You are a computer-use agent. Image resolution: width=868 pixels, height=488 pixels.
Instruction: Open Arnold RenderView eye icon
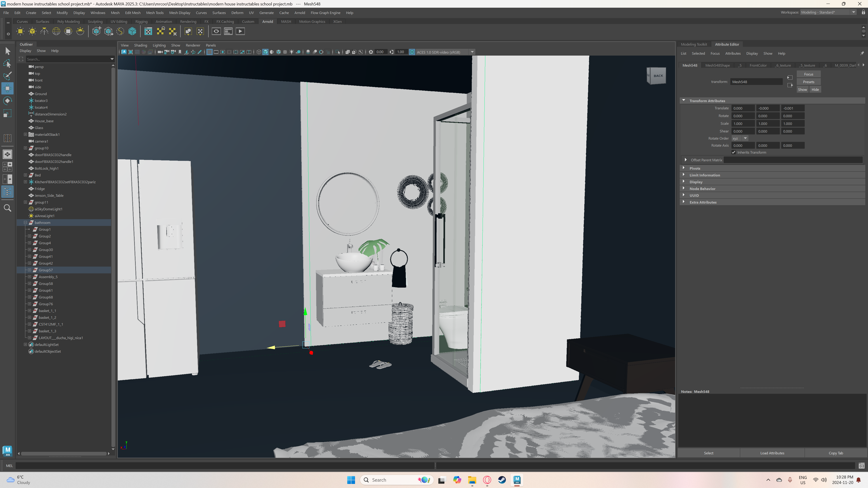pos(216,31)
